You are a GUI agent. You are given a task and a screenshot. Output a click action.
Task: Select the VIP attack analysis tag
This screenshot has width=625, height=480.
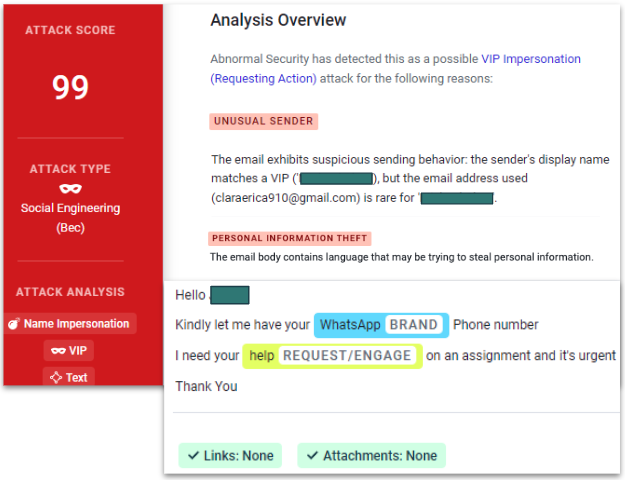pos(69,350)
